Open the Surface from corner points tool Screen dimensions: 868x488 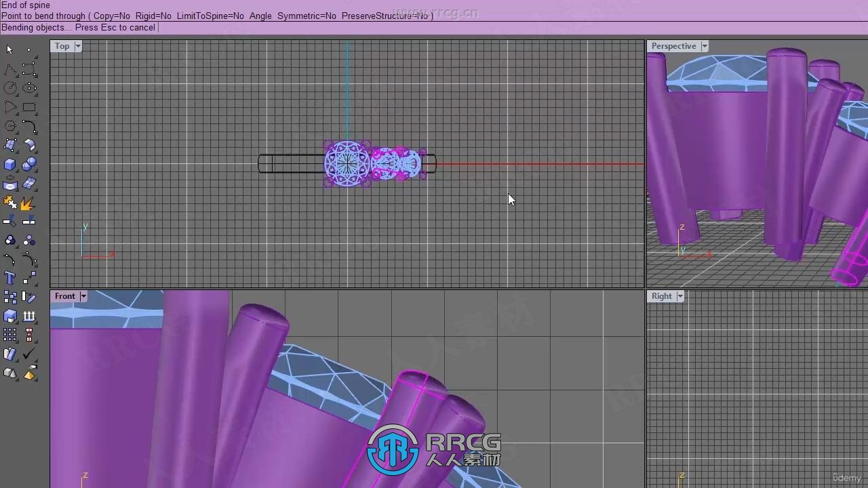click(x=9, y=145)
